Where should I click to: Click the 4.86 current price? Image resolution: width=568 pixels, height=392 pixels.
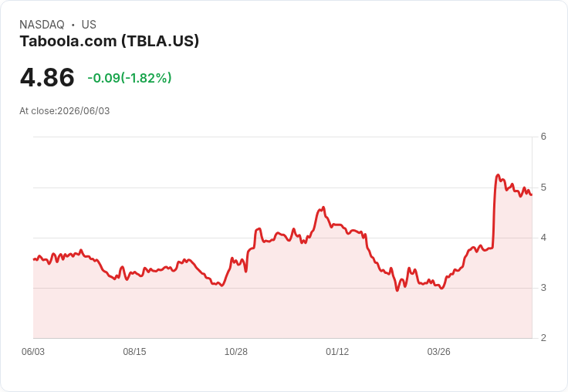click(47, 77)
